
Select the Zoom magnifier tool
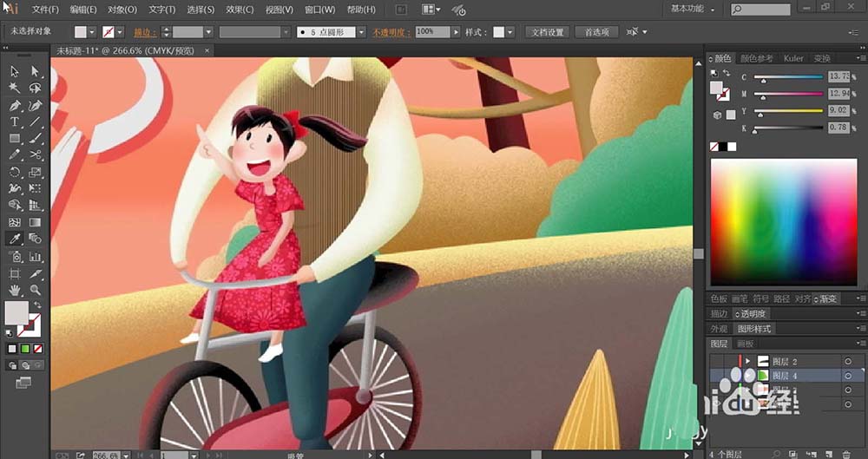pyautogui.click(x=36, y=290)
